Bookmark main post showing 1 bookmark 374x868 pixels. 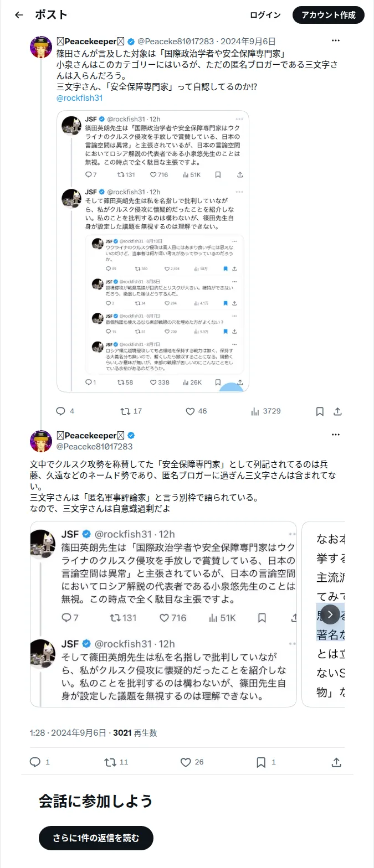tap(266, 762)
